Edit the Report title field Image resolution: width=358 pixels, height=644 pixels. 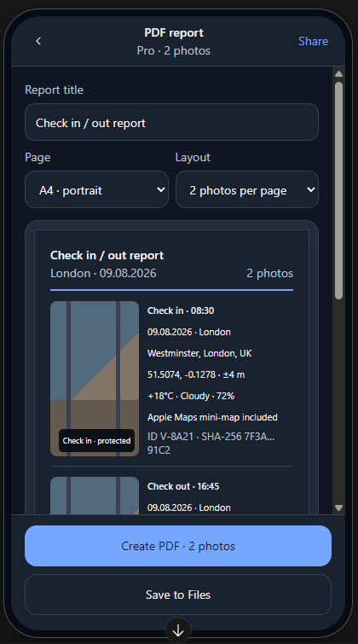171,122
